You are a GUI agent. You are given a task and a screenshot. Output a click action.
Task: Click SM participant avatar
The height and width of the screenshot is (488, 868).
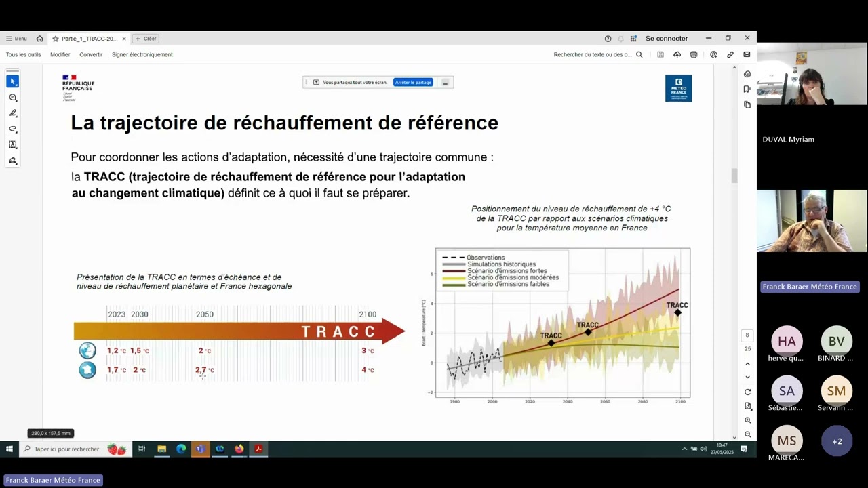[x=836, y=390]
